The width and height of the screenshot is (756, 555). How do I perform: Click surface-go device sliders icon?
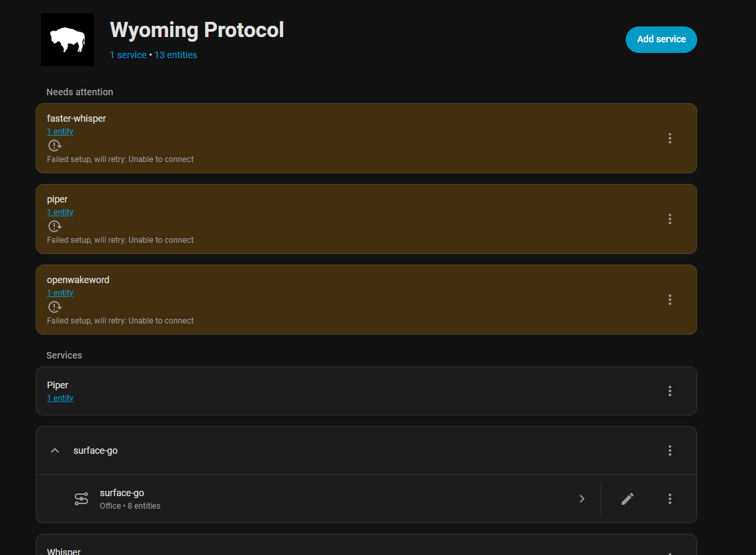click(81, 499)
